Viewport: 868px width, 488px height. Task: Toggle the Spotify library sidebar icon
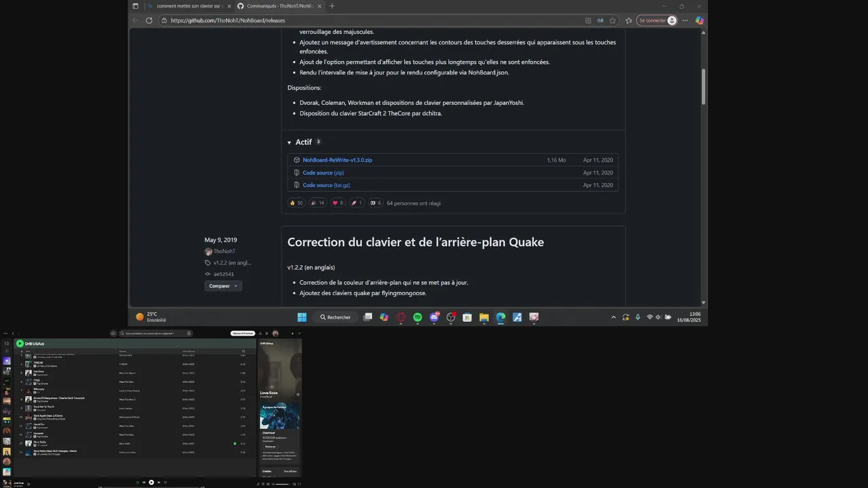(7, 344)
